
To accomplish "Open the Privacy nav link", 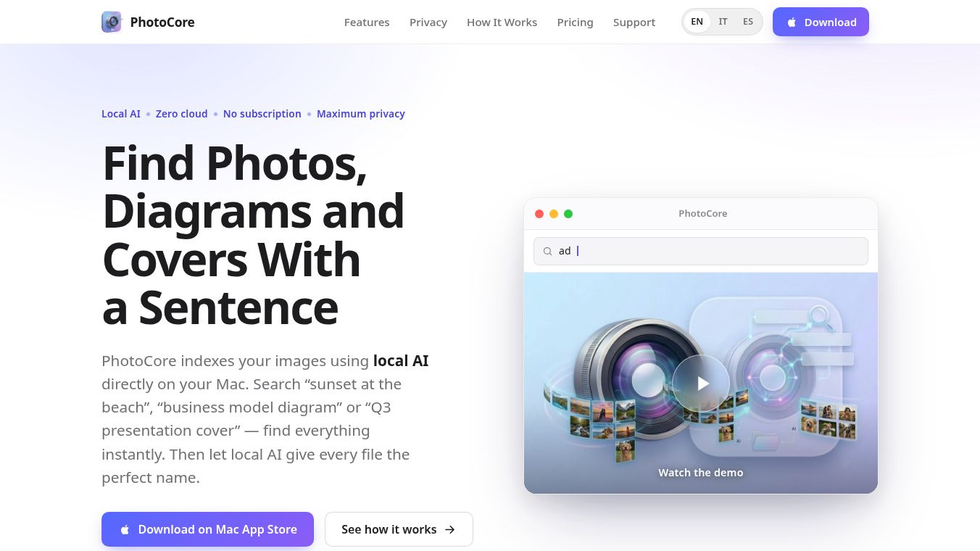I will [428, 22].
